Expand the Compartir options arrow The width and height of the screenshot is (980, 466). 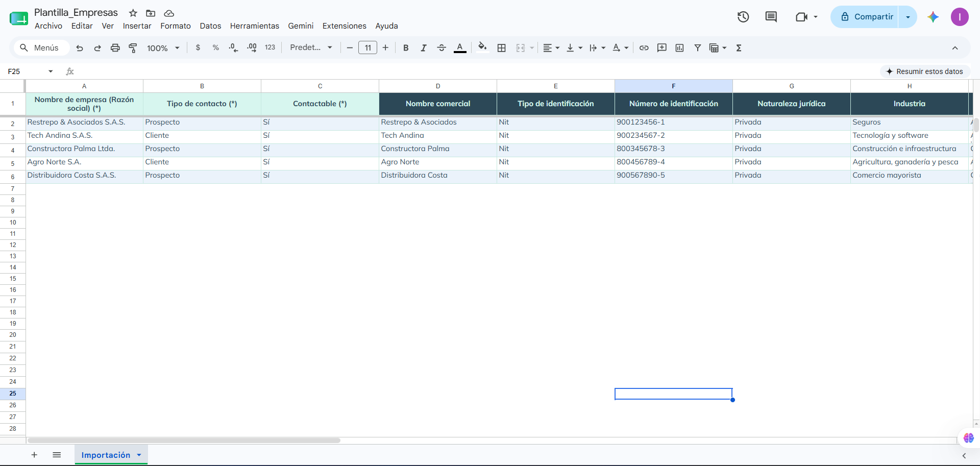point(908,17)
